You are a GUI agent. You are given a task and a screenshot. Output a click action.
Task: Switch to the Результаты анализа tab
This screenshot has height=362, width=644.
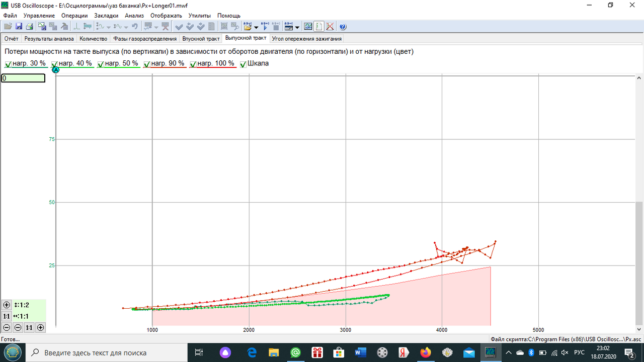49,39
